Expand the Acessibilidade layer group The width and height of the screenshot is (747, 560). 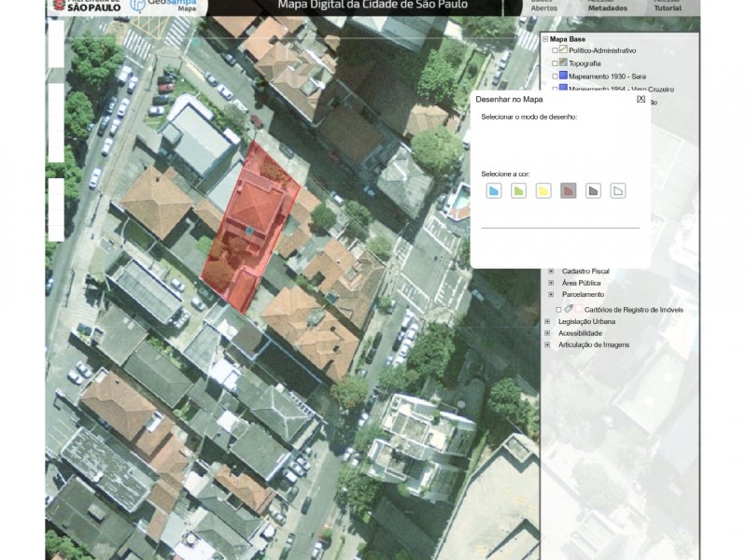tap(547, 333)
